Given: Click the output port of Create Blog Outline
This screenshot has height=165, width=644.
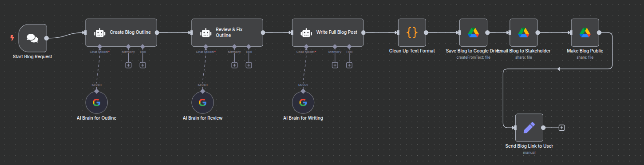Looking at the screenshot, I should pos(157,32).
